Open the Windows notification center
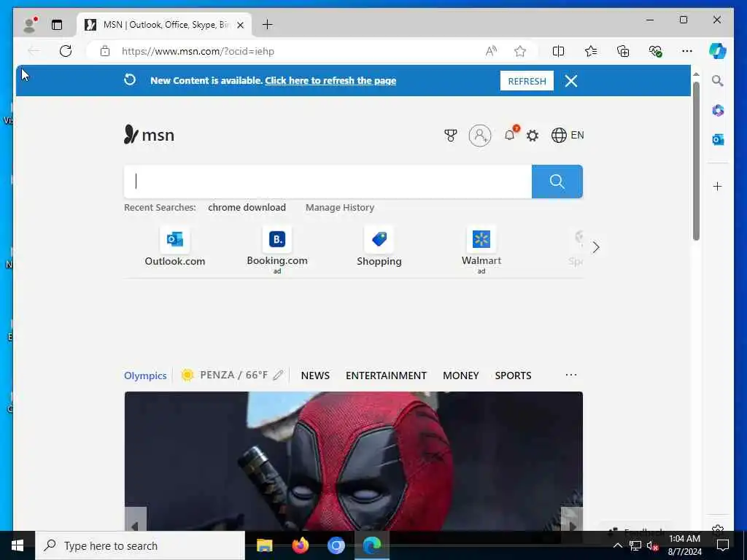747x560 pixels. 723,545
